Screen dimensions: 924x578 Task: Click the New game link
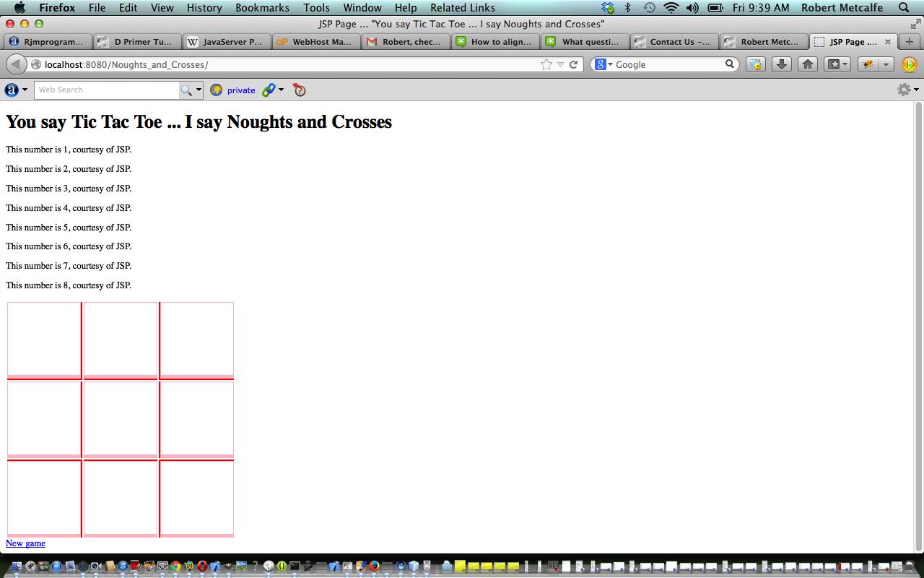[x=25, y=543]
